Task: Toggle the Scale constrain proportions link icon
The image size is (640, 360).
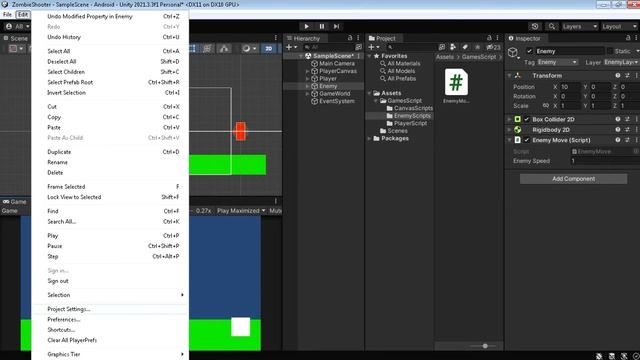Action: click(545, 105)
